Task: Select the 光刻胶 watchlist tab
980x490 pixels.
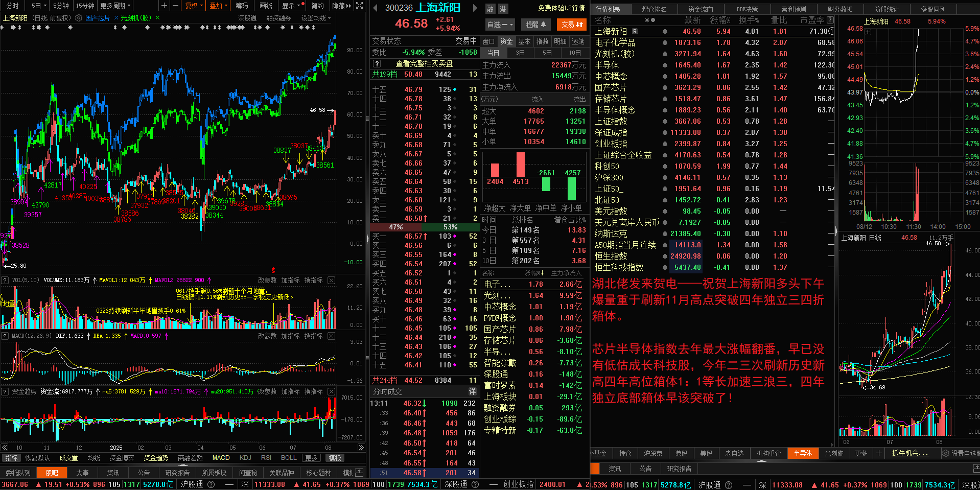Action: (x=834, y=453)
